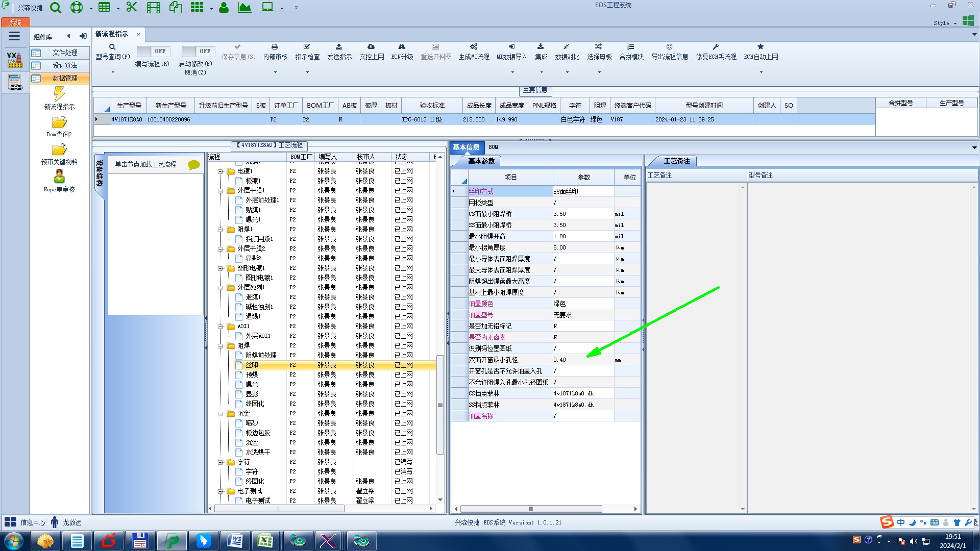
Task: Toggle the 启动修改 OFF switch
Action: (198, 52)
